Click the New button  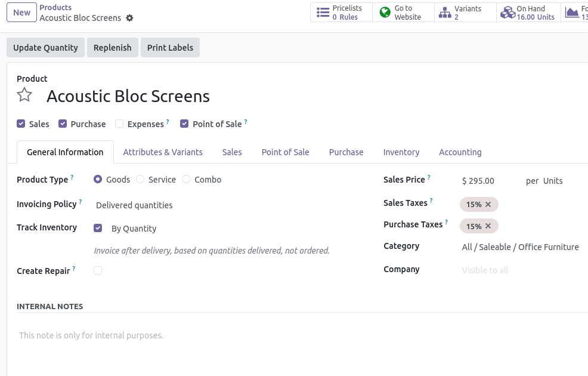click(21, 13)
